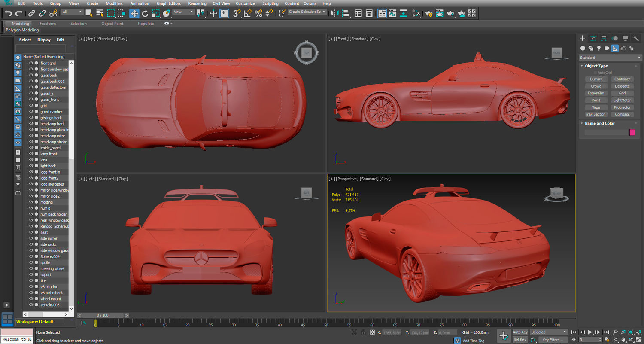Open Select by Name list icon
This screenshot has height=344, width=644.
click(x=100, y=13)
